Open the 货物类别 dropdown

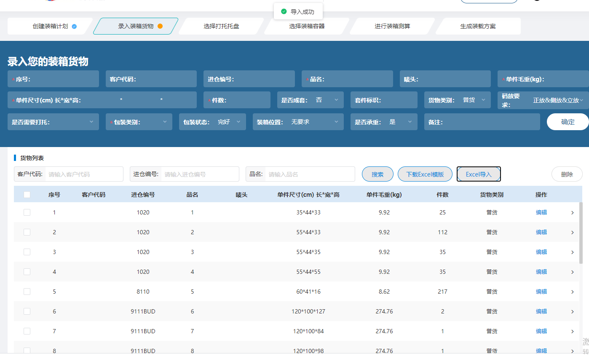click(x=474, y=100)
